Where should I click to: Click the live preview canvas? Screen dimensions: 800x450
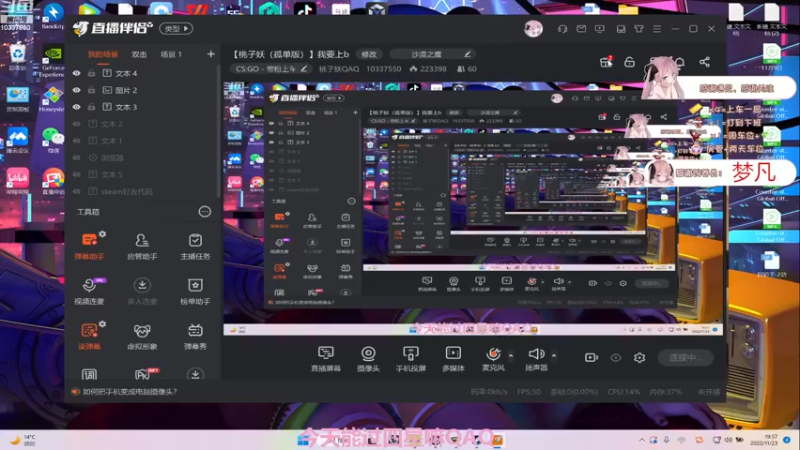pos(473,208)
